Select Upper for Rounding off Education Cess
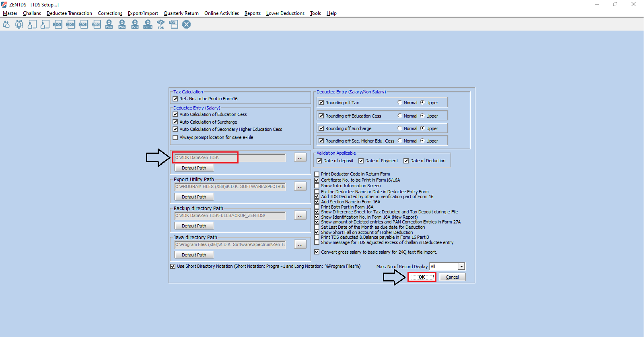 pos(422,116)
